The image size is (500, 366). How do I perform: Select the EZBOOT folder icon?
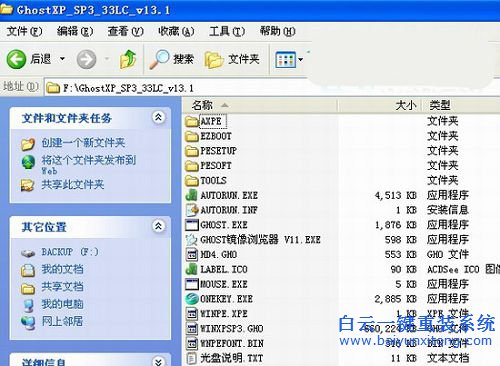(192, 136)
